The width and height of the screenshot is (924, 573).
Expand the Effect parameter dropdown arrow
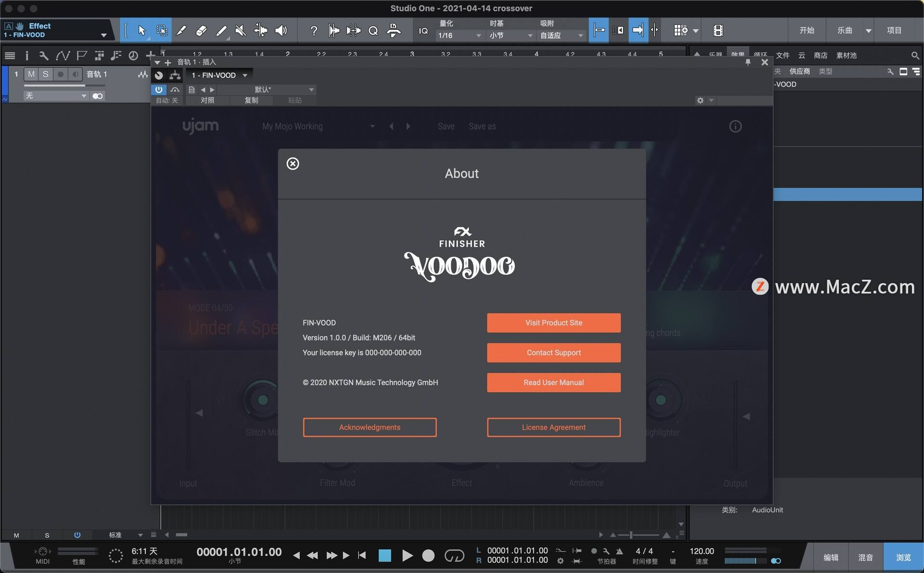103,35
